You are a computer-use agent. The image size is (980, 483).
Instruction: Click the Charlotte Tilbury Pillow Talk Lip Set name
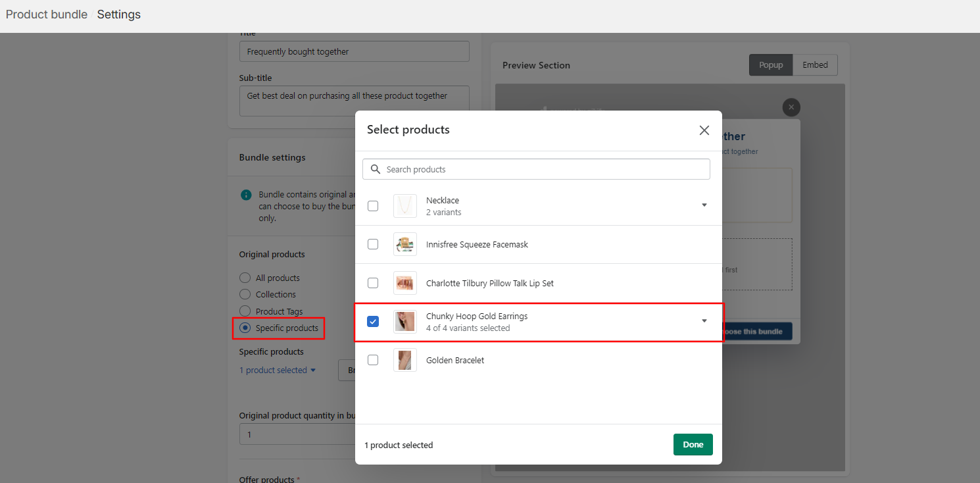pos(490,283)
